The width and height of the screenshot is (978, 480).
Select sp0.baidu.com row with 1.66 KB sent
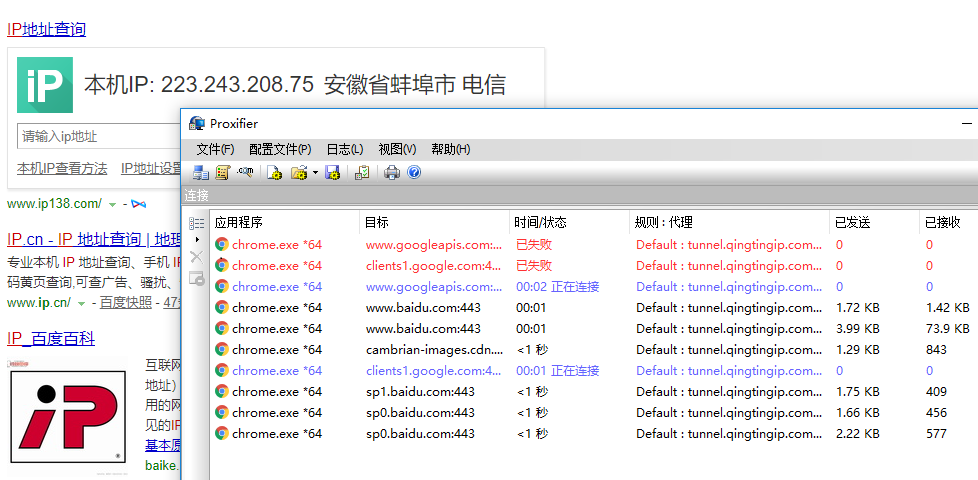594,413
